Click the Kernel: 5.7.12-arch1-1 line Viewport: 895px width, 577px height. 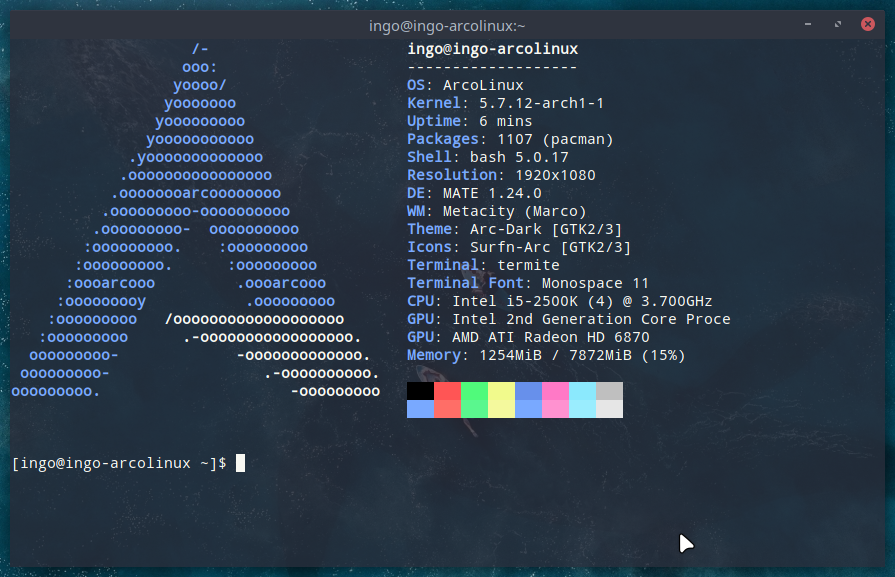pyautogui.click(x=505, y=103)
